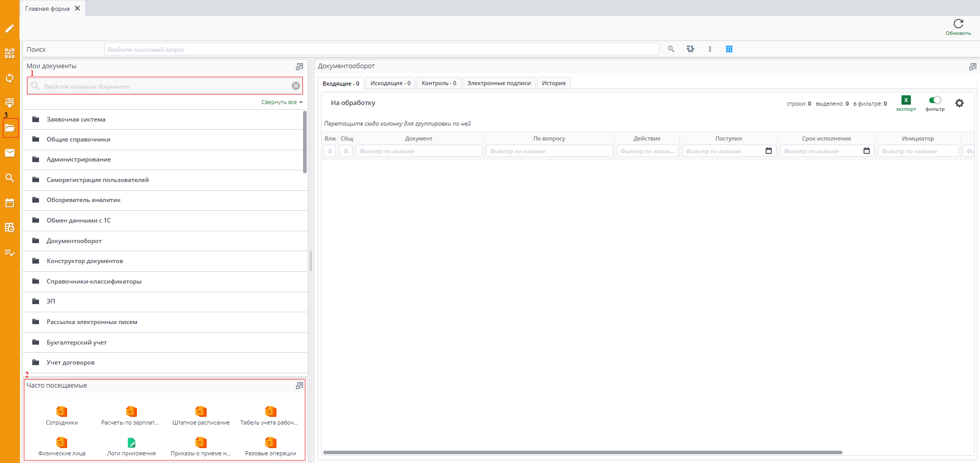Switch to the Исходящие tab
Viewport: 980px width, 463px height.
click(x=390, y=83)
